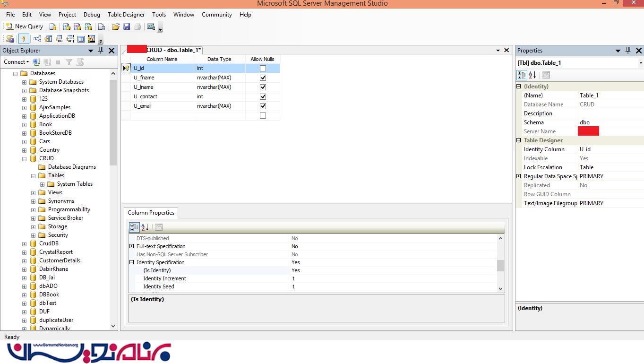Click the Save floppy disk icon

tap(127, 27)
